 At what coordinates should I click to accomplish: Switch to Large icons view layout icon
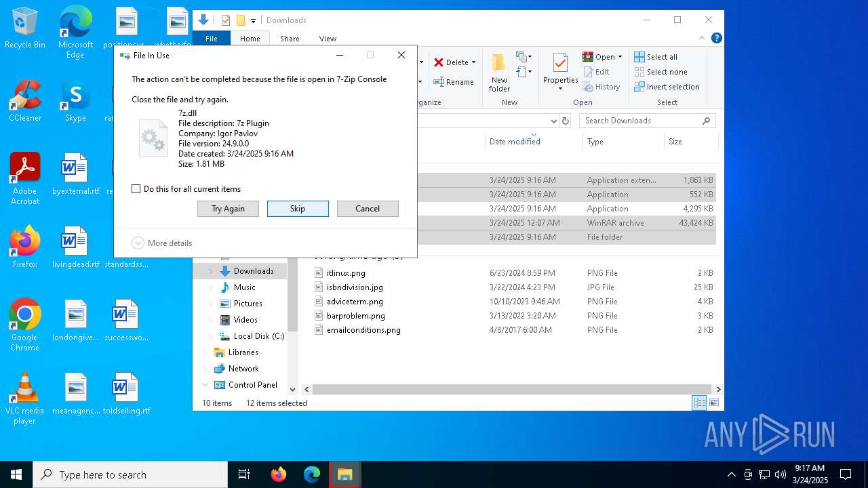(713, 403)
